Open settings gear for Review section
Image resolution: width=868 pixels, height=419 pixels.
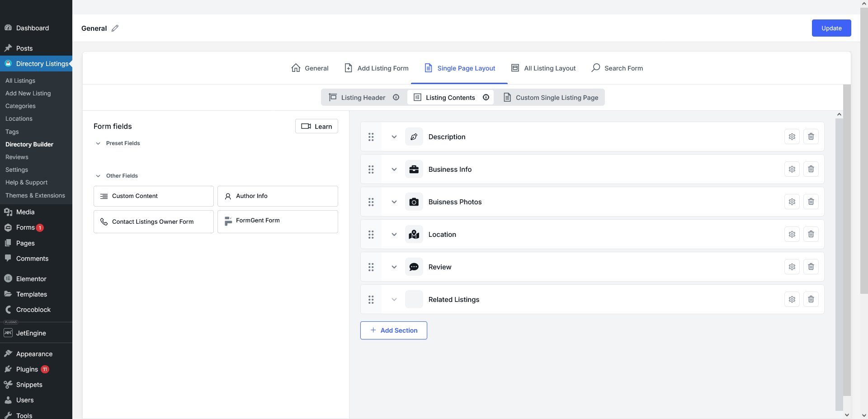[x=792, y=267]
